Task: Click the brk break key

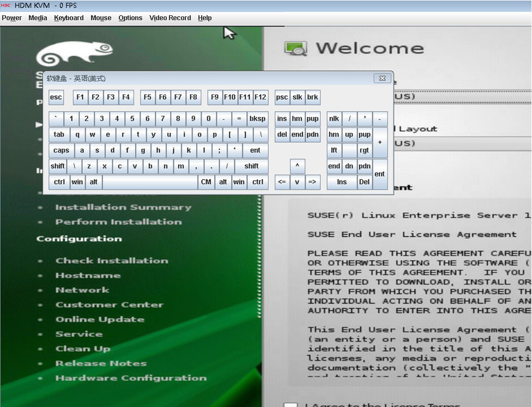Action: point(312,98)
